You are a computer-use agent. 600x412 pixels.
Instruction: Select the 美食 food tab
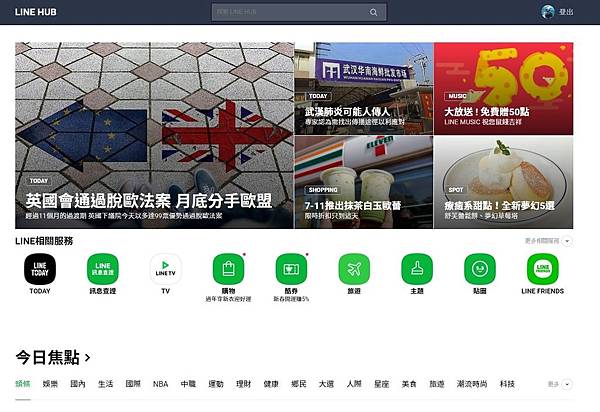coord(409,384)
